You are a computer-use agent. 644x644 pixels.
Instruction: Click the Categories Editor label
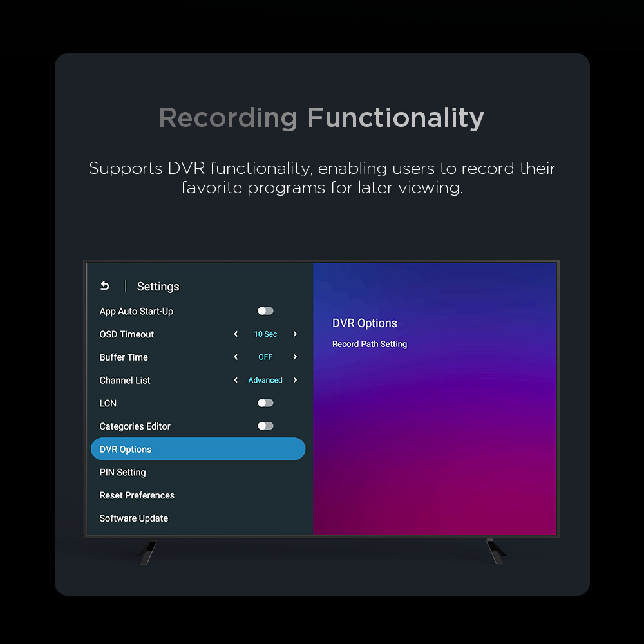click(135, 426)
